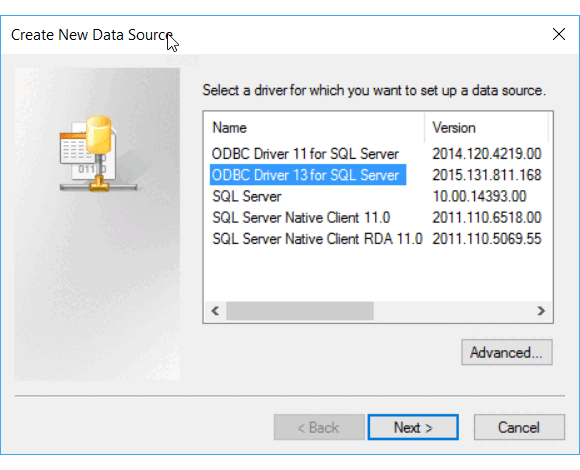
Task: Select ODBC Driver 11 for SQL Server
Action: point(305,154)
